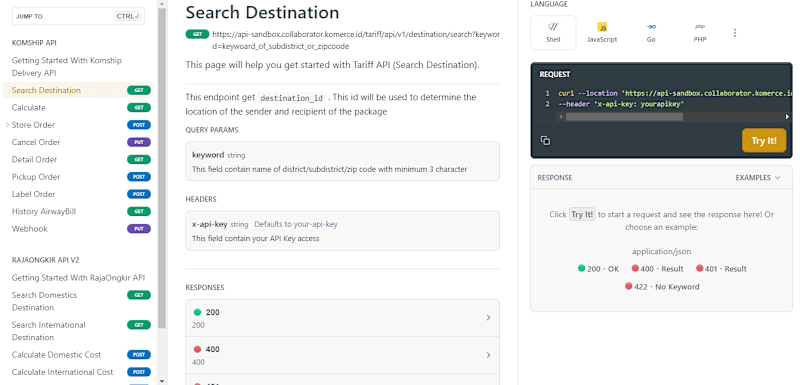Image resolution: width=800 pixels, height=385 pixels.
Task: Choose the 400 - Result example
Action: click(657, 269)
